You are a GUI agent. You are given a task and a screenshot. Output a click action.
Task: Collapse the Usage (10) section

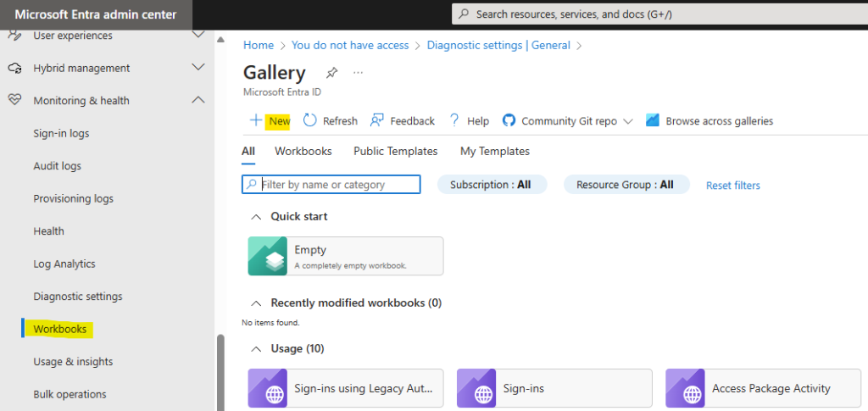256,349
